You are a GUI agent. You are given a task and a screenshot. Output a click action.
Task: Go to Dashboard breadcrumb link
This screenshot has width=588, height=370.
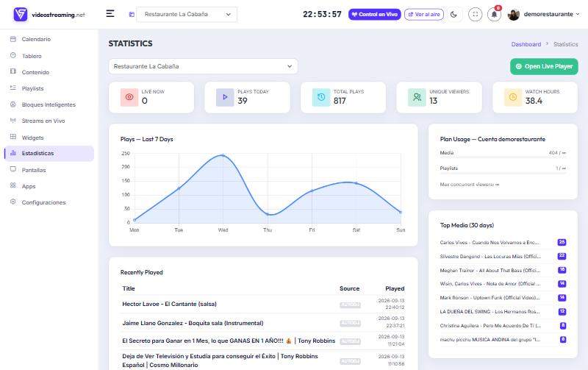pyautogui.click(x=526, y=44)
